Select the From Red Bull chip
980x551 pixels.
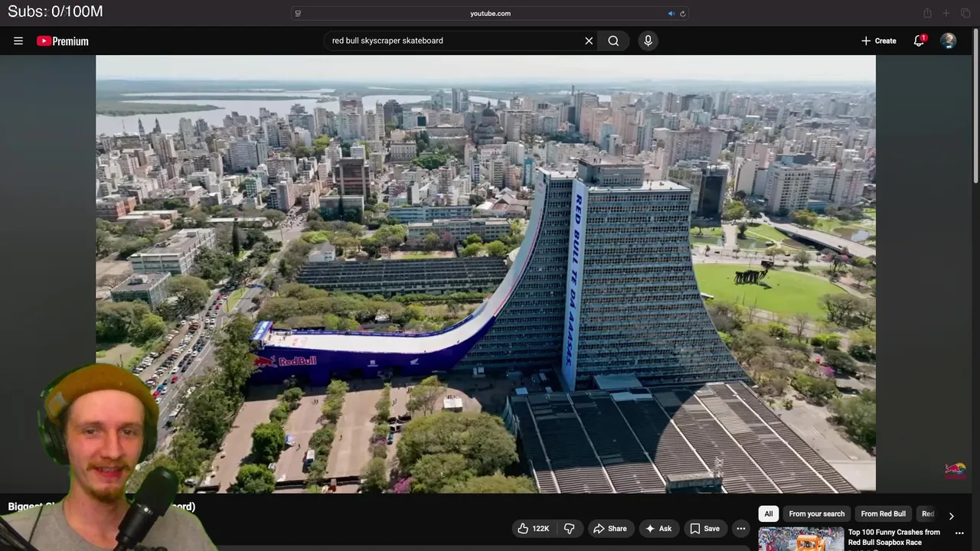click(x=883, y=514)
